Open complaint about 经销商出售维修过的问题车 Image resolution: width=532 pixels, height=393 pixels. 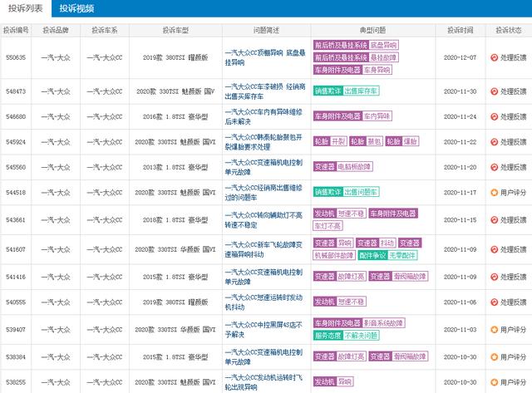[264, 193]
